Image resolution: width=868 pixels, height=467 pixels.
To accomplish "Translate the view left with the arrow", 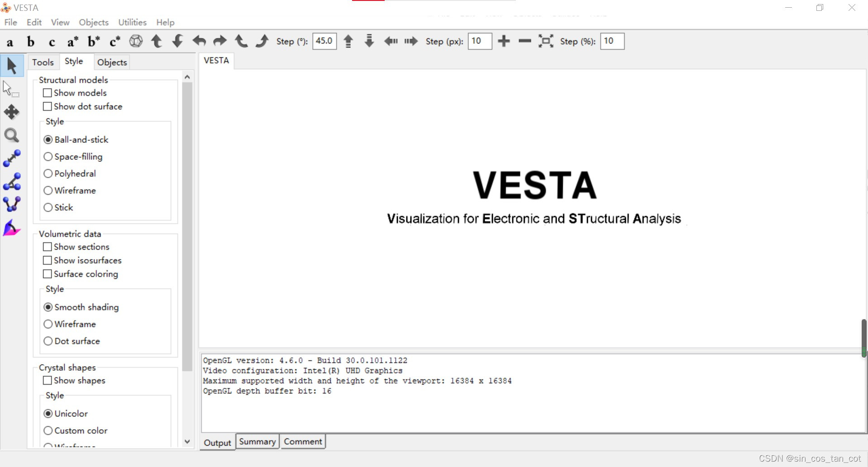I will point(391,41).
